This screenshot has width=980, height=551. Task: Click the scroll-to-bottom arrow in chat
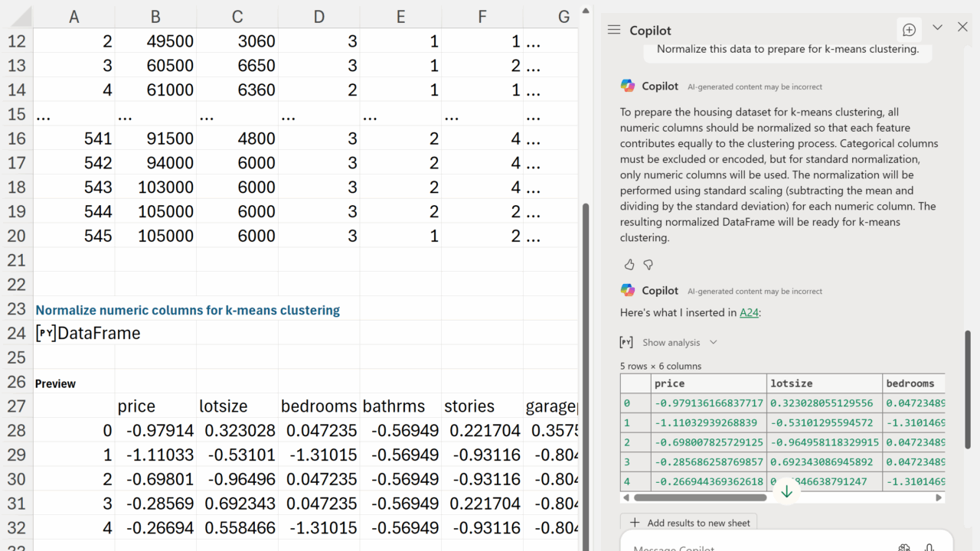[x=786, y=492]
